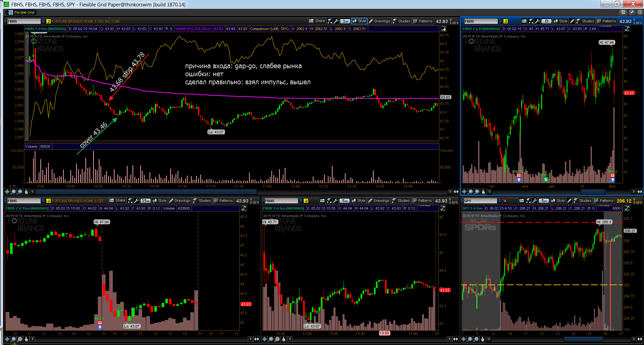Viewport: 644px width, 345px height.
Task: Select zoom-in tool below daily chart
Action: point(470,192)
